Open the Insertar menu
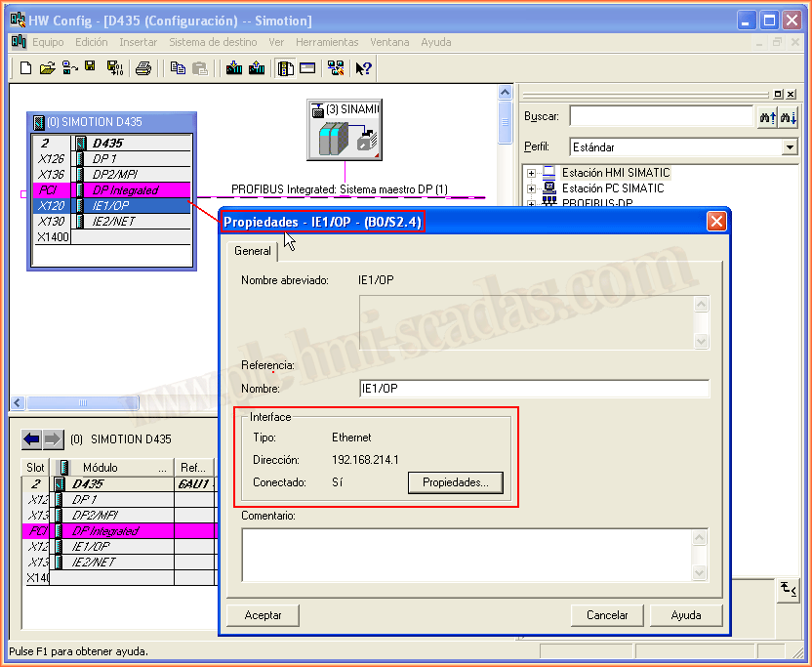This screenshot has width=812, height=667. (x=138, y=42)
